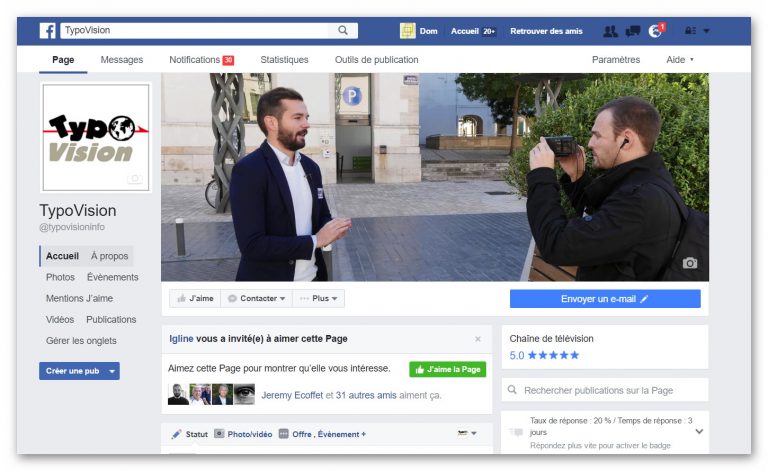
Task: Click Gérer les onglets
Action: pos(81,340)
